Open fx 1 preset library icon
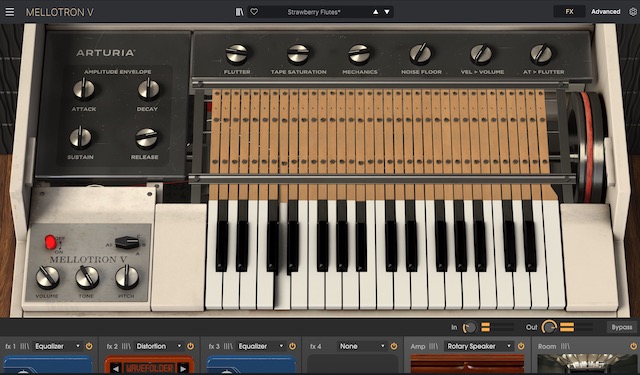Viewport: 640px width, 375px height. point(24,346)
